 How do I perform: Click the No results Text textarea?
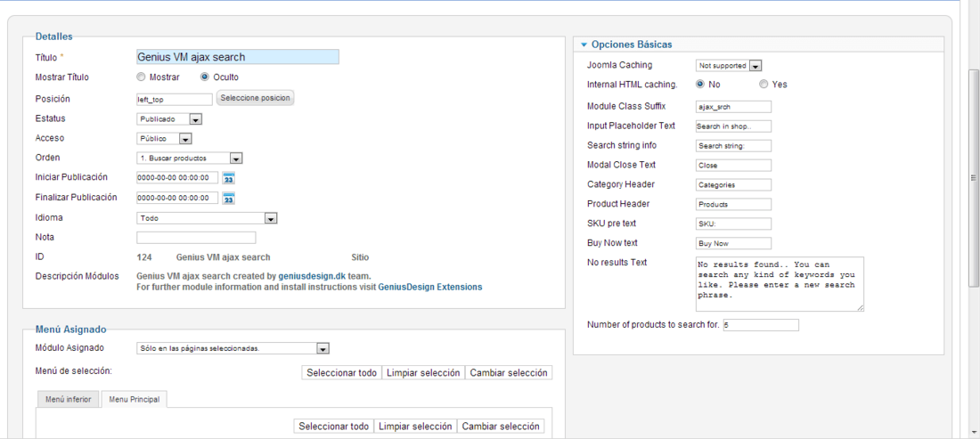(x=780, y=284)
